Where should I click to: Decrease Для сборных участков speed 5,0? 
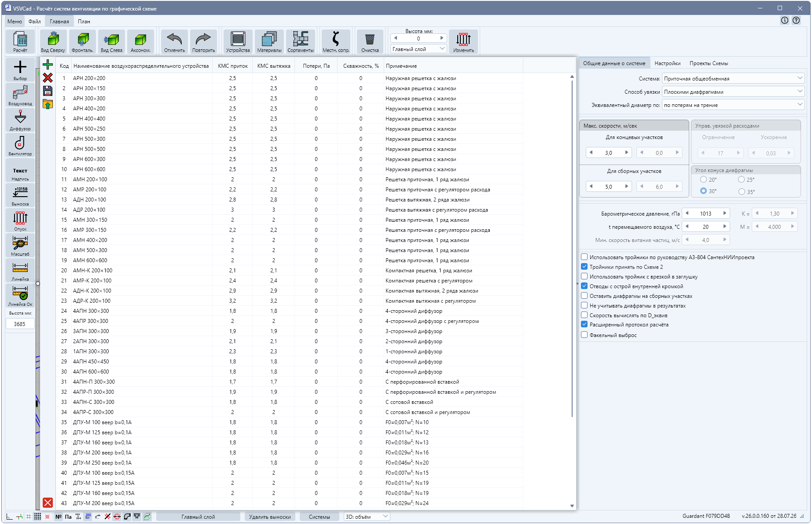pyautogui.click(x=591, y=187)
